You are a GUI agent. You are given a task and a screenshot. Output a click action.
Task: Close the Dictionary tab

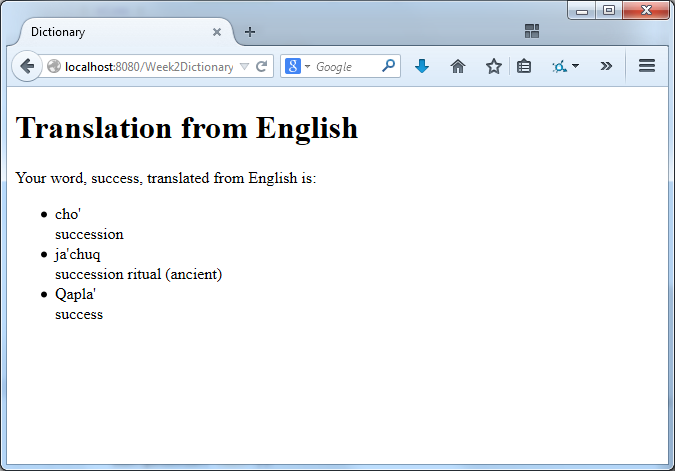(x=217, y=32)
